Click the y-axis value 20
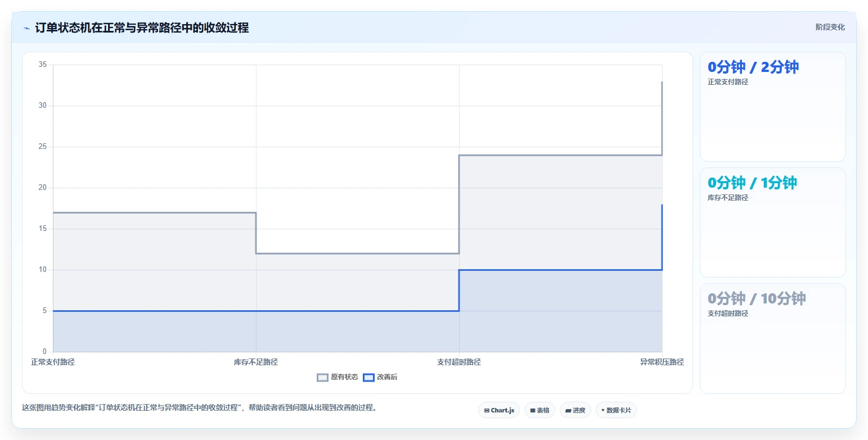The width and height of the screenshot is (868, 440). click(x=43, y=188)
